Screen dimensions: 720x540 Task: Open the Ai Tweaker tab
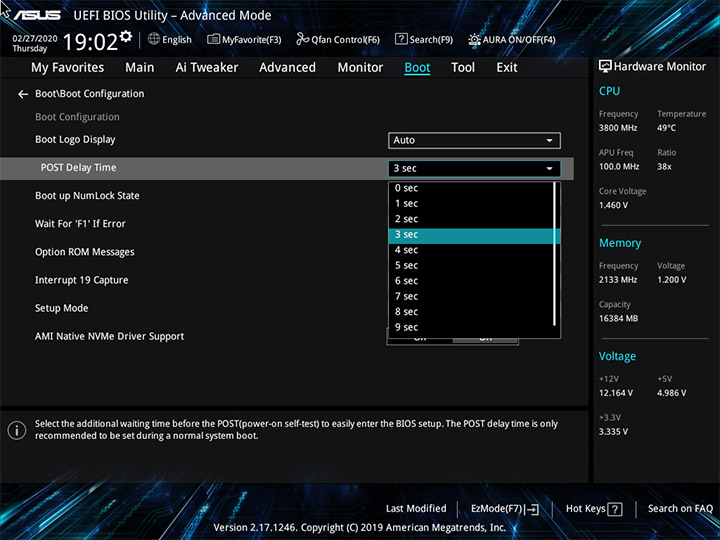[x=207, y=68]
